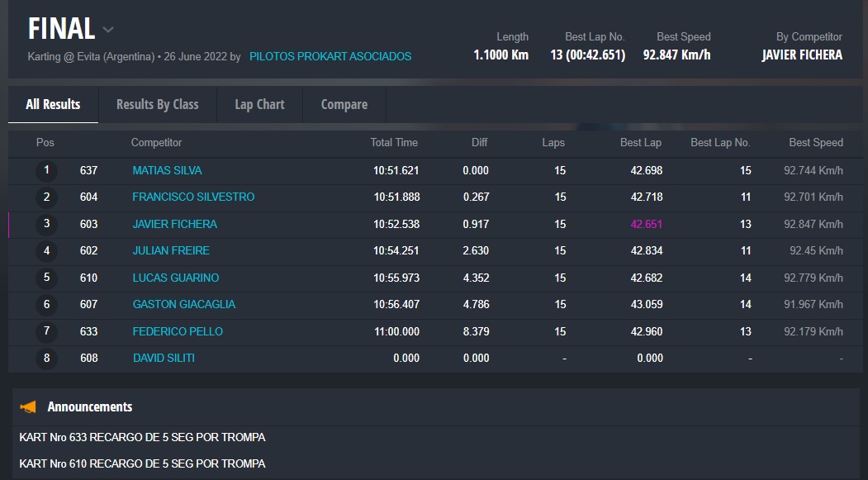This screenshot has height=480, width=868.
Task: Select LUCAS GUARINO in the results
Action: click(x=176, y=278)
